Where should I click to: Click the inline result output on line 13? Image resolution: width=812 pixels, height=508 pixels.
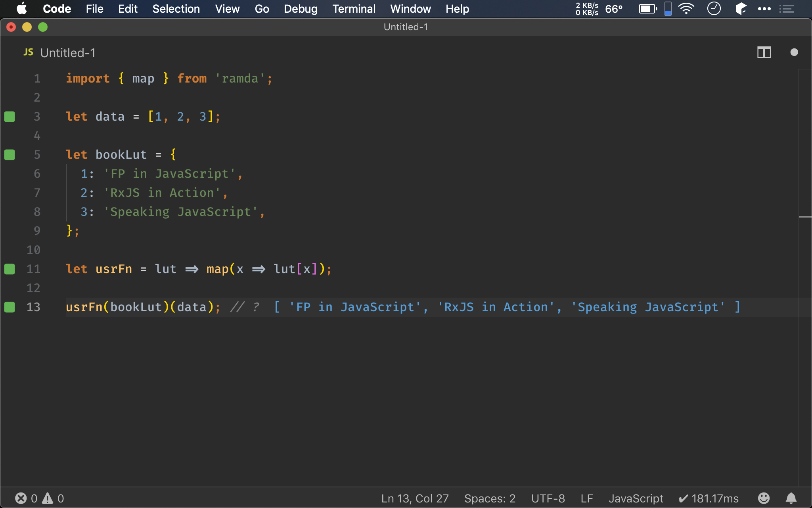coord(507,307)
